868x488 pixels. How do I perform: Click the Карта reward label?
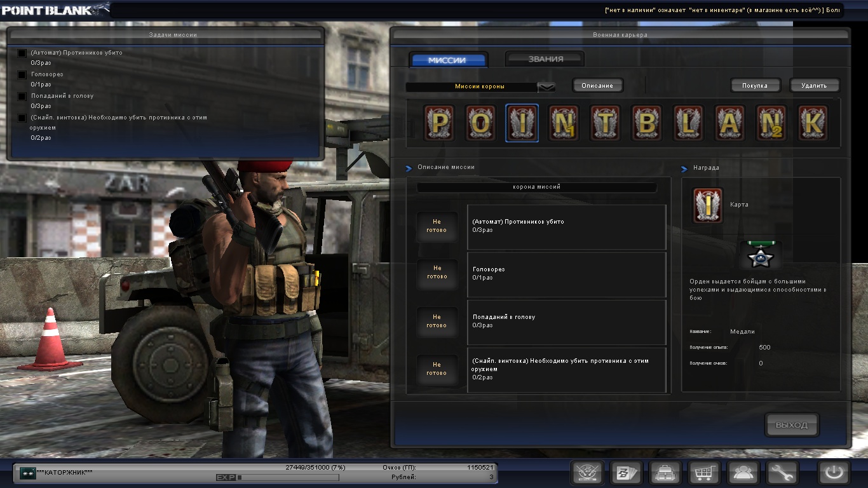click(740, 205)
